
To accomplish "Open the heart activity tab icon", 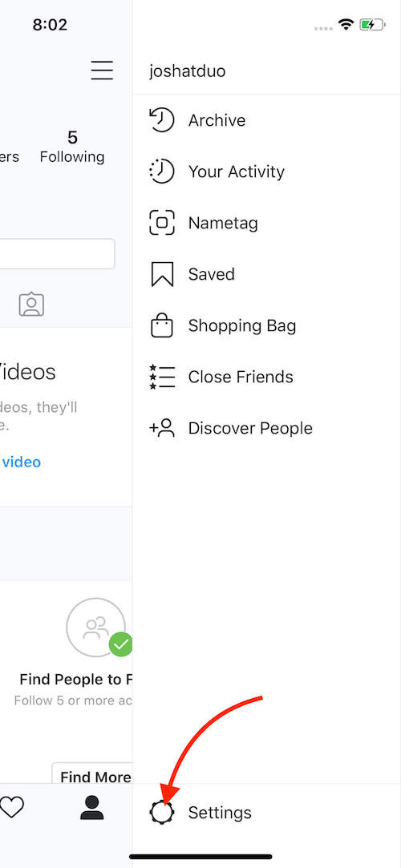I will click(x=12, y=808).
